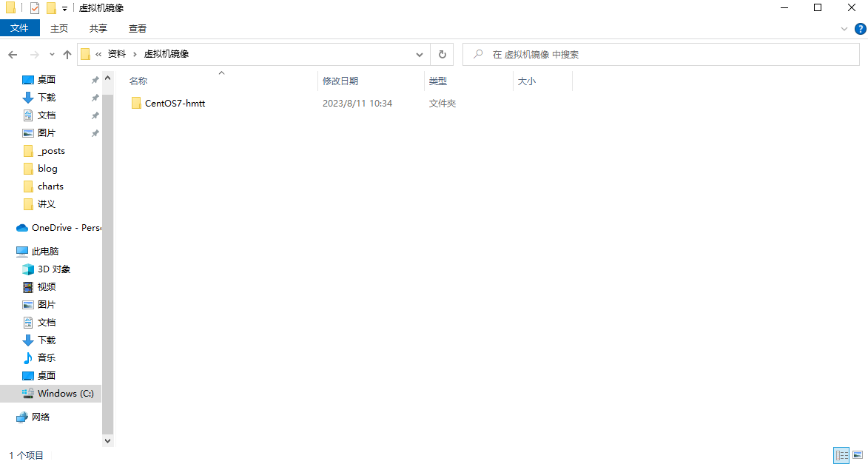
Task: Sort files by the 名称 column header
Action: click(x=138, y=81)
